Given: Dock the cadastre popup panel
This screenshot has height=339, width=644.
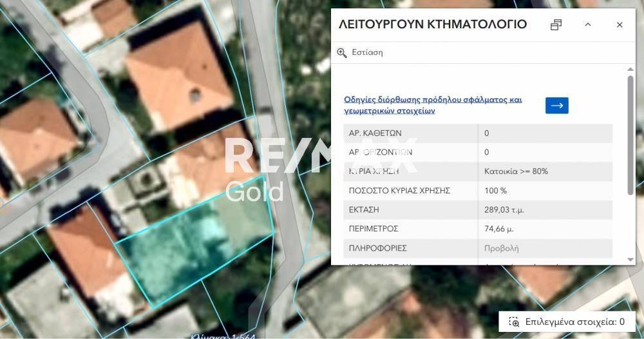Looking at the screenshot, I should (x=556, y=25).
